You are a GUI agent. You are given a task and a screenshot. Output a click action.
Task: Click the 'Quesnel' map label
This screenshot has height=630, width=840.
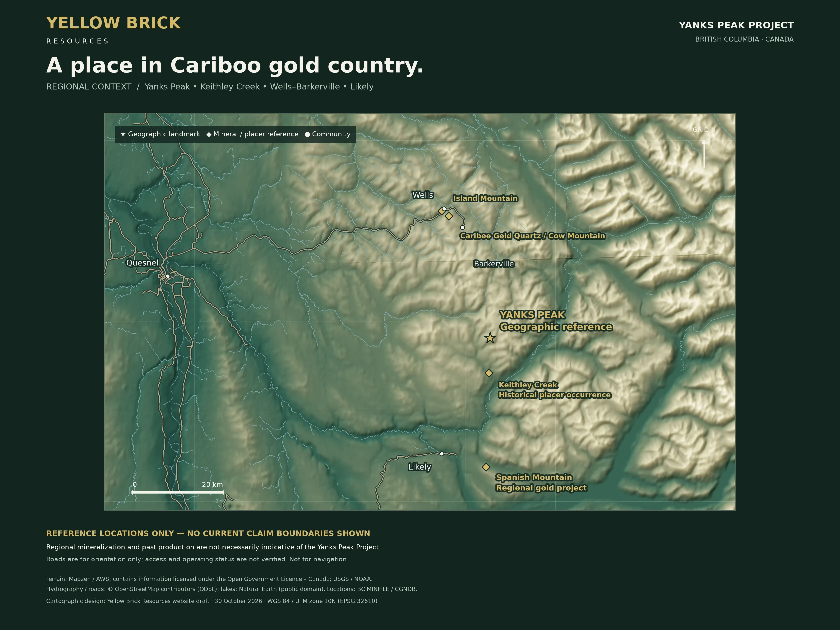142,263
